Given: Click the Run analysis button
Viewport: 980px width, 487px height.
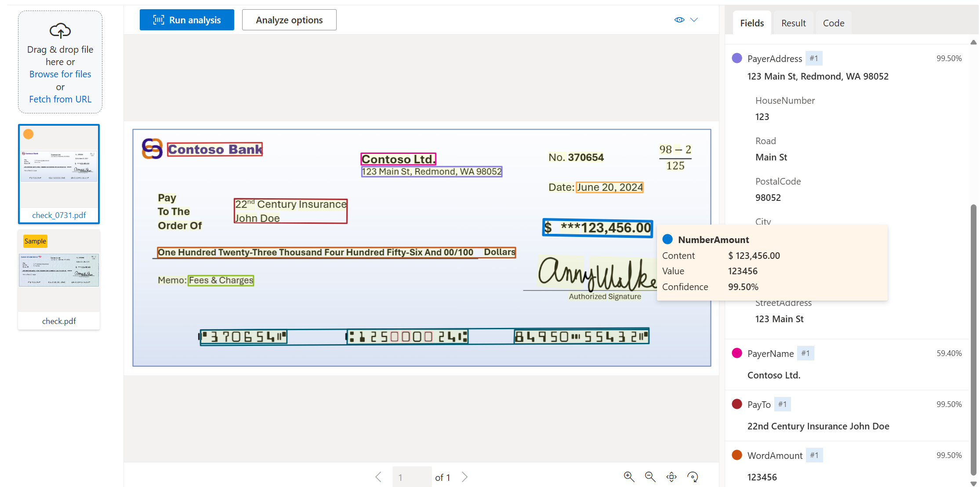Looking at the screenshot, I should [x=187, y=19].
